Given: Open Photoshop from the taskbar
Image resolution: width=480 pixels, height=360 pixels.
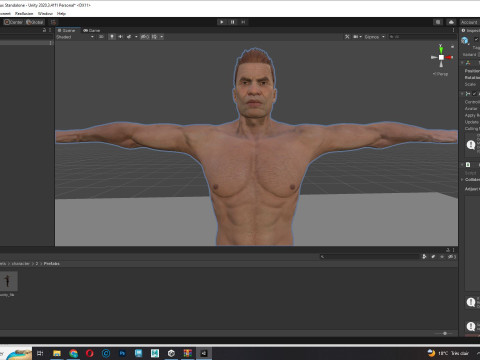Looking at the screenshot, I should click(x=122, y=353).
